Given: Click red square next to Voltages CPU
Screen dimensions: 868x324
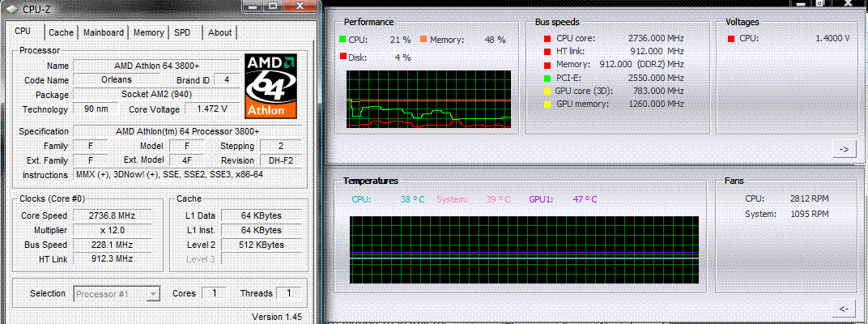Looking at the screenshot, I should coord(731,39).
